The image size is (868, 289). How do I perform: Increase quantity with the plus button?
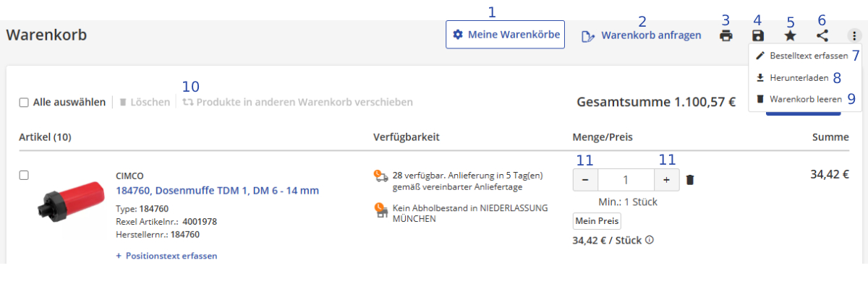[x=666, y=180]
